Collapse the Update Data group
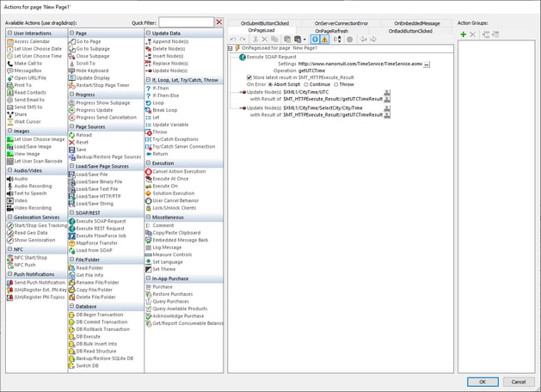This screenshot has width=541, height=392. [148, 34]
